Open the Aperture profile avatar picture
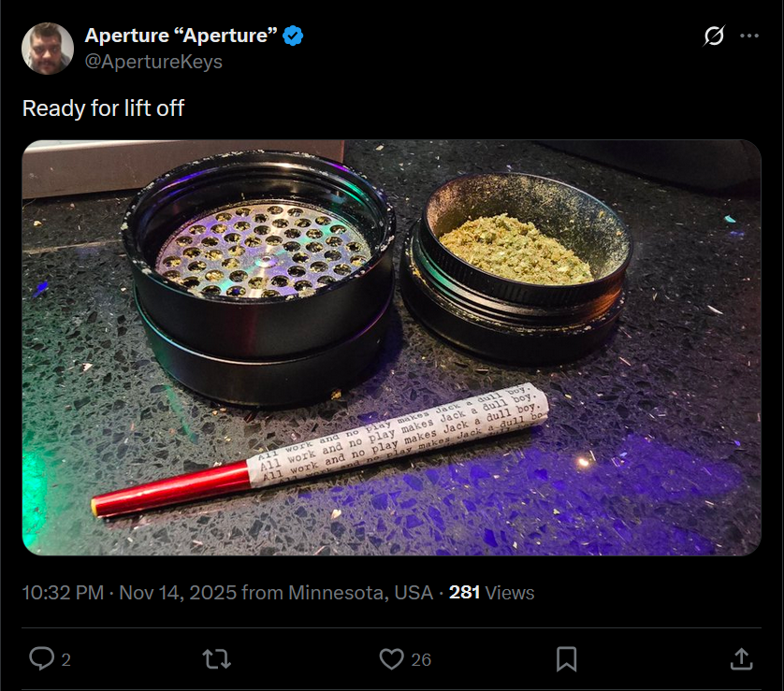The height and width of the screenshot is (691, 784). click(48, 49)
